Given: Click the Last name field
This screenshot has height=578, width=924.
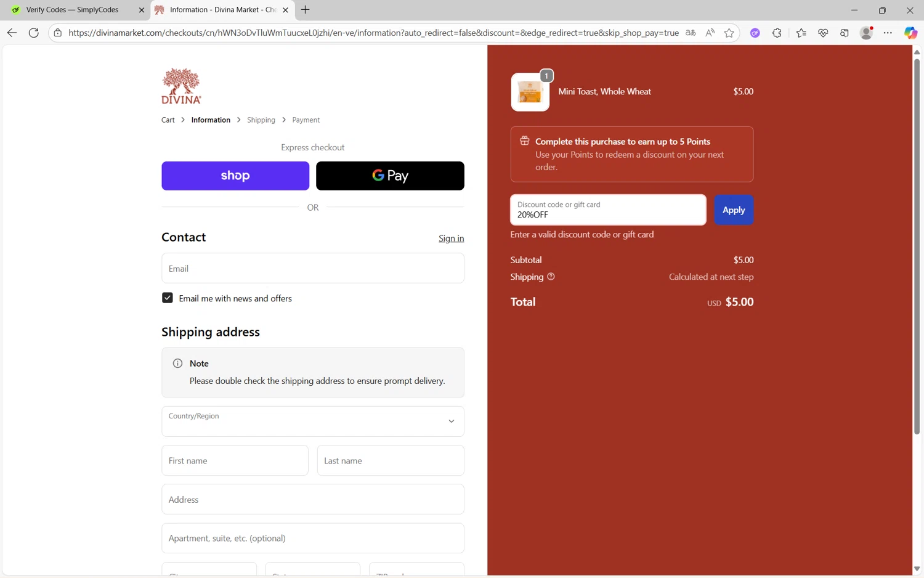Looking at the screenshot, I should (x=391, y=460).
